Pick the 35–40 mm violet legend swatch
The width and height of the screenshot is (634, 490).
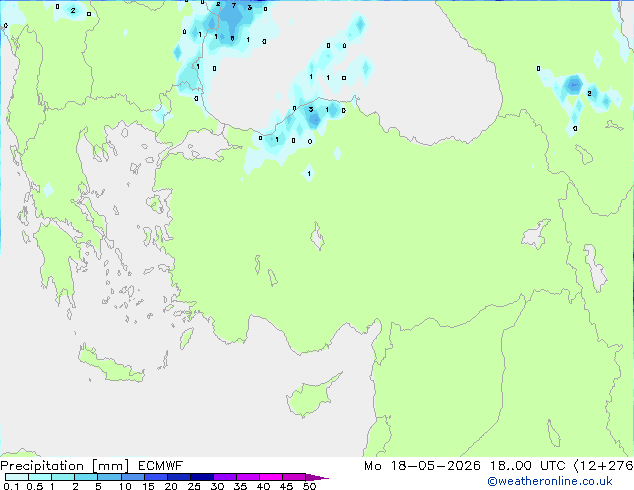[248, 477]
